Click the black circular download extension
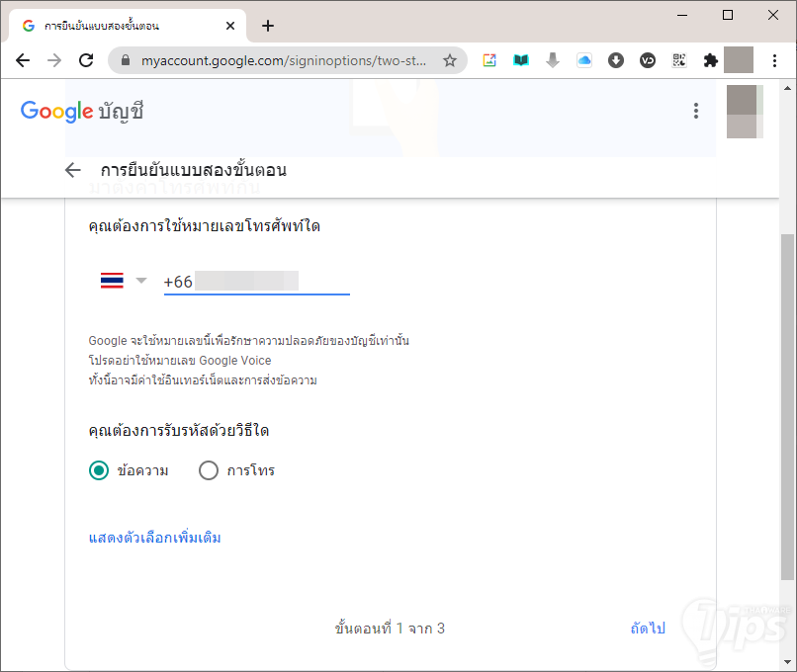The height and width of the screenshot is (672, 797). (x=615, y=60)
